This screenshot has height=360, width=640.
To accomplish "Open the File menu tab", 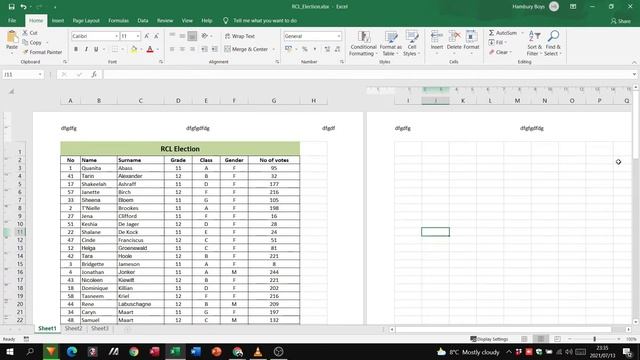I will point(12,20).
